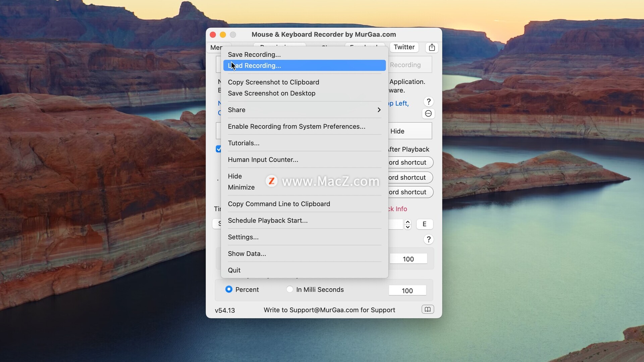644x362 pixels.
Task: Select Copy Screenshot to Clipboard
Action: click(x=305, y=82)
